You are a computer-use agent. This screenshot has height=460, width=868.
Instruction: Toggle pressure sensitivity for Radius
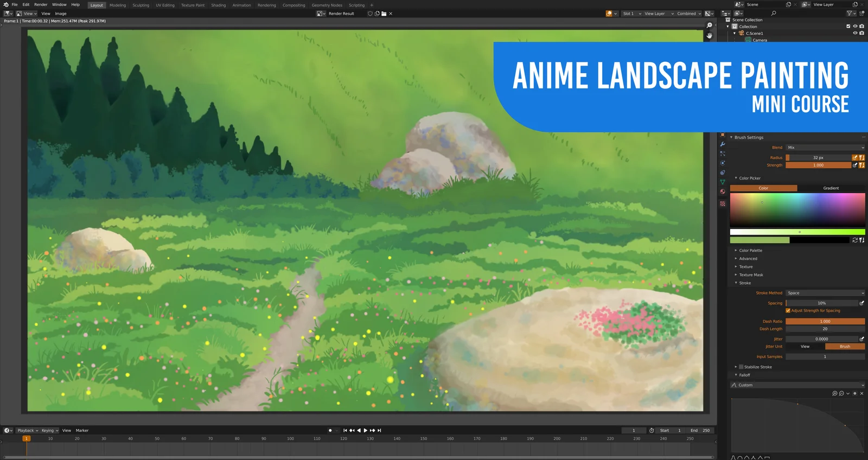point(855,158)
